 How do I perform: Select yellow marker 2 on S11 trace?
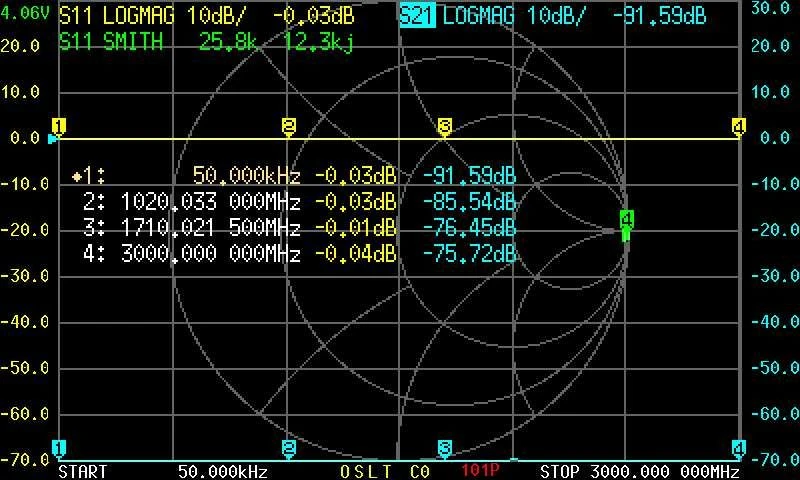[x=289, y=127]
